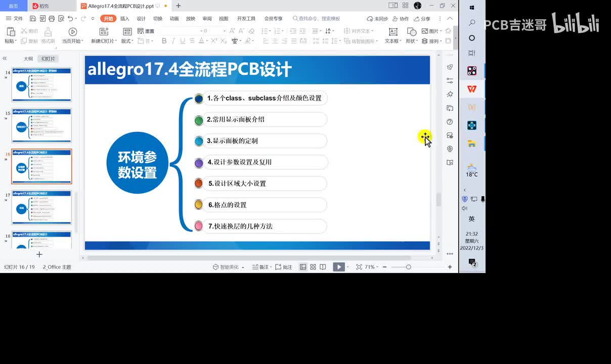Click the Not Synced (未同步) button

(x=377, y=19)
